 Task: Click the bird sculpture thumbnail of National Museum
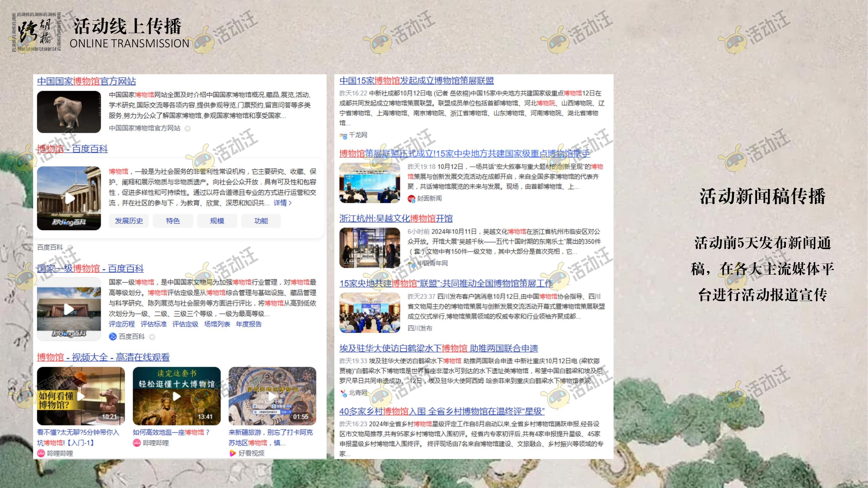[x=69, y=112]
